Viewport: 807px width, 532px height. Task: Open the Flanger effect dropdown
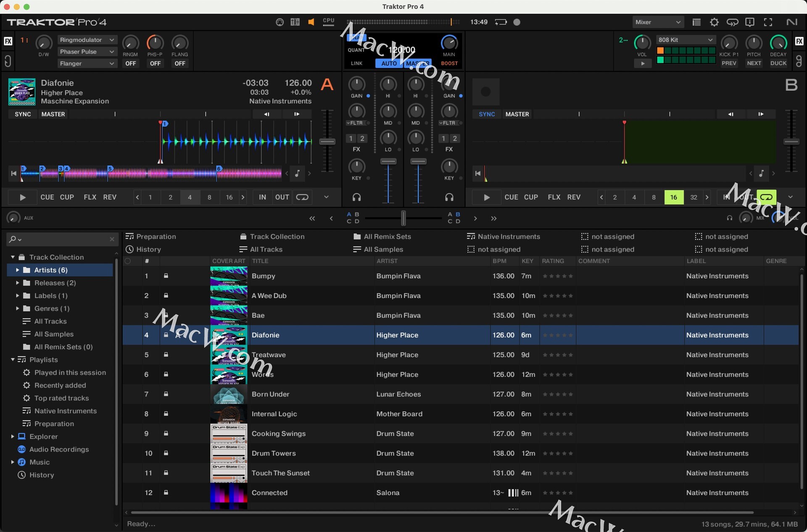point(87,63)
